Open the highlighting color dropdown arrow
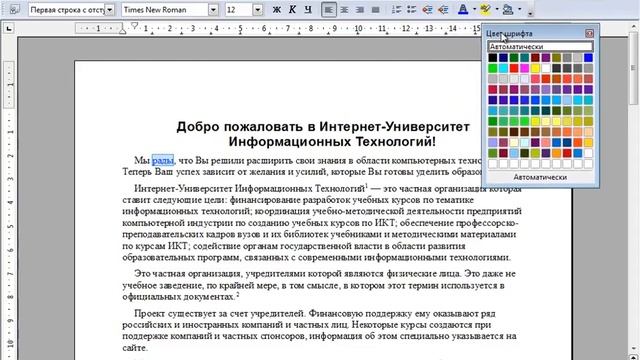The height and width of the screenshot is (360, 640). pos(497,10)
